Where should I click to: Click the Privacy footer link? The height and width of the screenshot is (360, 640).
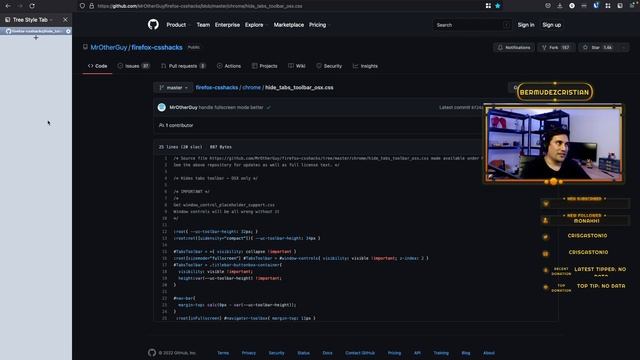[249, 353]
